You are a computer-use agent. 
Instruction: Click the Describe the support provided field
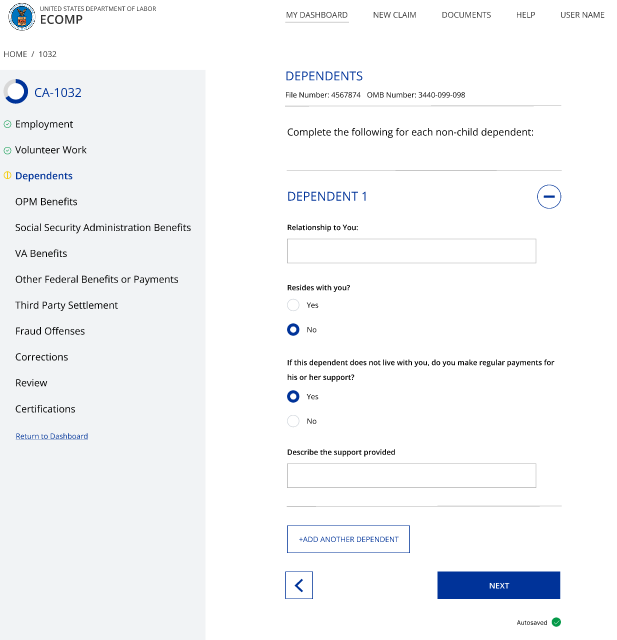pyautogui.click(x=411, y=476)
